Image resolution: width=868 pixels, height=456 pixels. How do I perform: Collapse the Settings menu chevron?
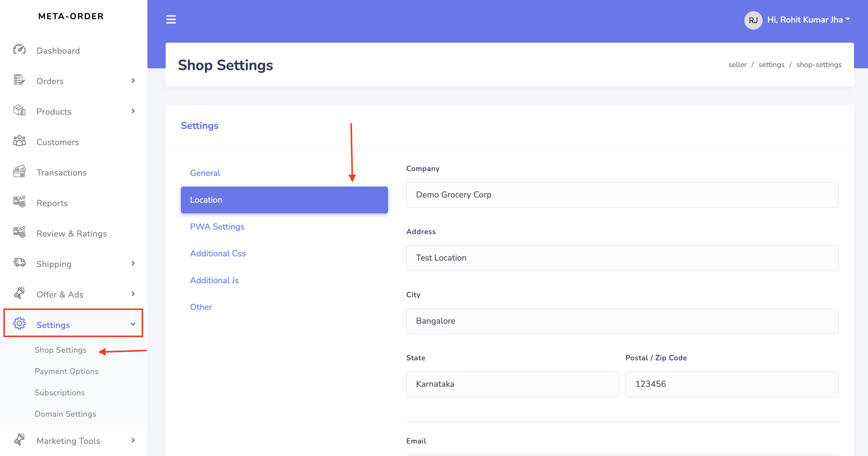[133, 324]
